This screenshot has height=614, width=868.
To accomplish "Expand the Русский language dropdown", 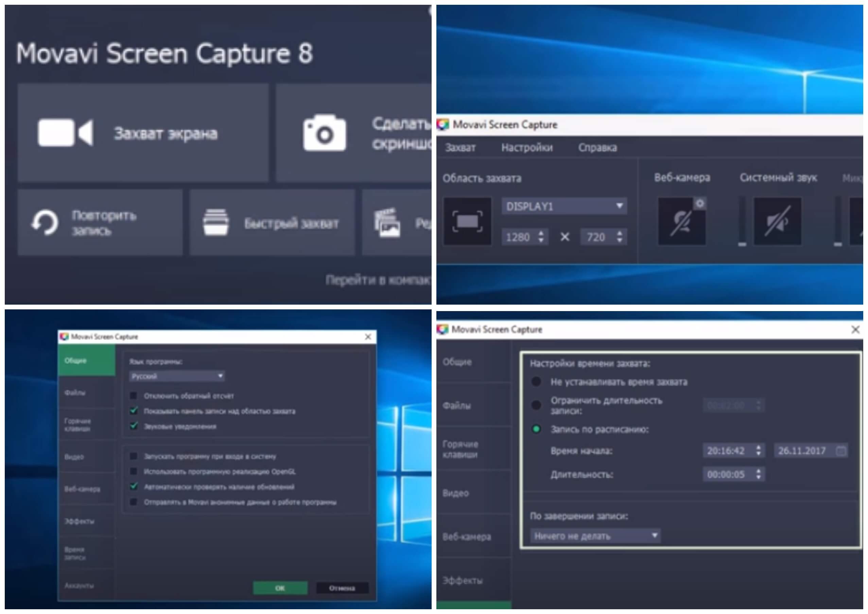I will click(x=177, y=376).
